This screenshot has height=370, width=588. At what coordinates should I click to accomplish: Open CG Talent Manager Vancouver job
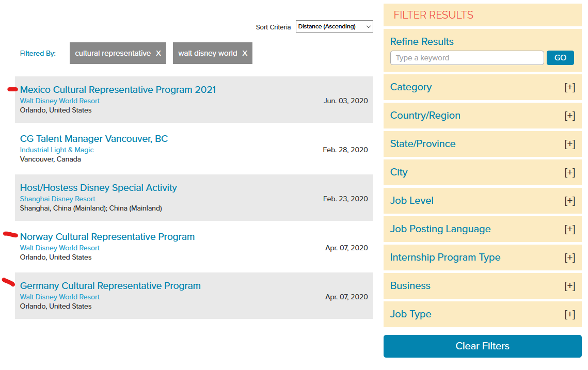(94, 139)
